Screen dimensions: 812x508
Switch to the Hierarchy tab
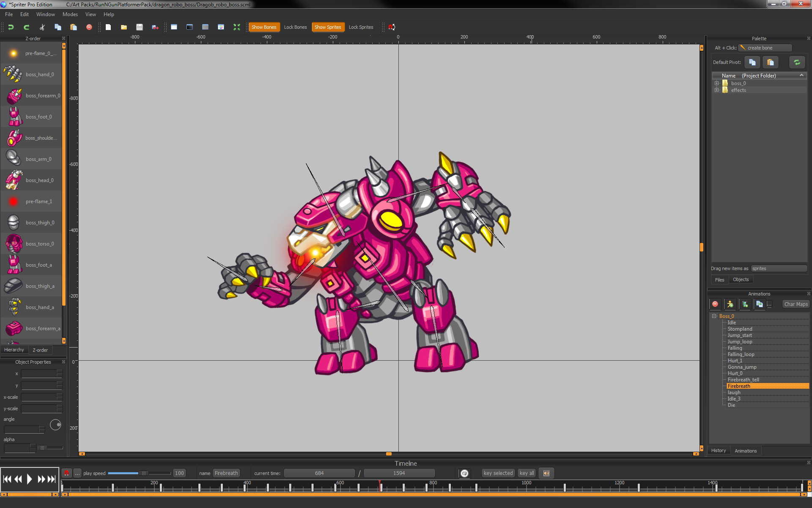tap(14, 349)
